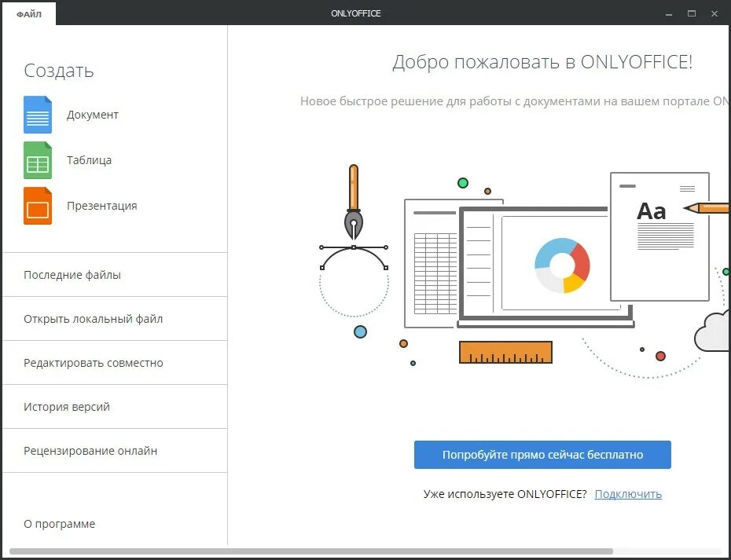Viewport: 731px width, 560px height.
Task: Click the green spreadsheet grid icon
Action: (36, 159)
